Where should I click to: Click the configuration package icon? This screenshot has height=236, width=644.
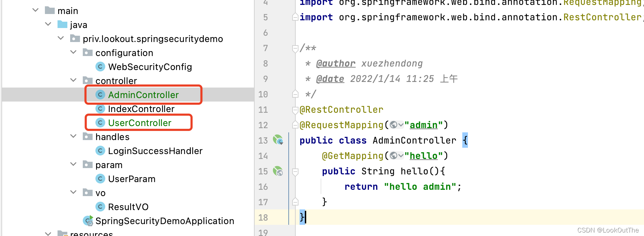click(88, 52)
